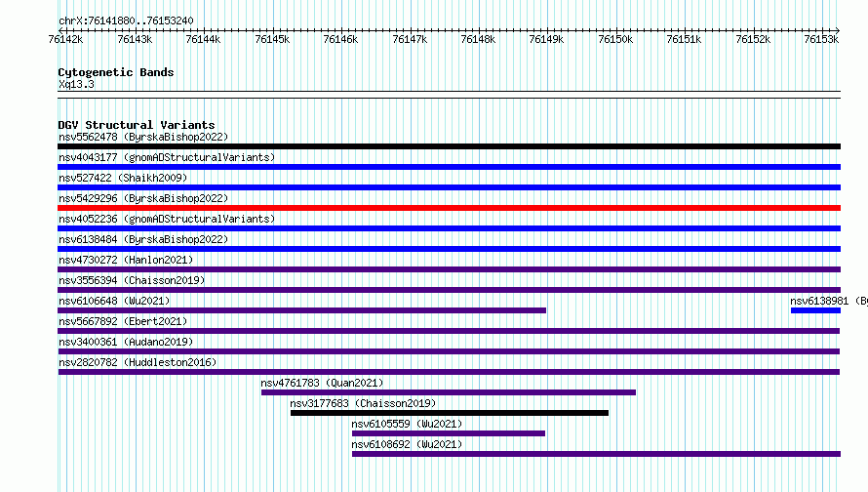868x492 pixels.
Task: Click the 76144k ruler mark
Action: click(x=203, y=39)
